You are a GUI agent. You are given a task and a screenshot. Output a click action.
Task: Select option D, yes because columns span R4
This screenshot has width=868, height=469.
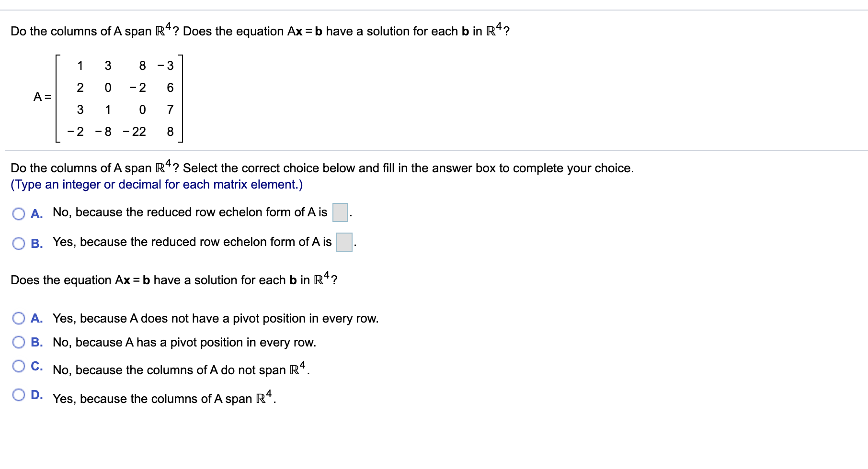pos(19,394)
